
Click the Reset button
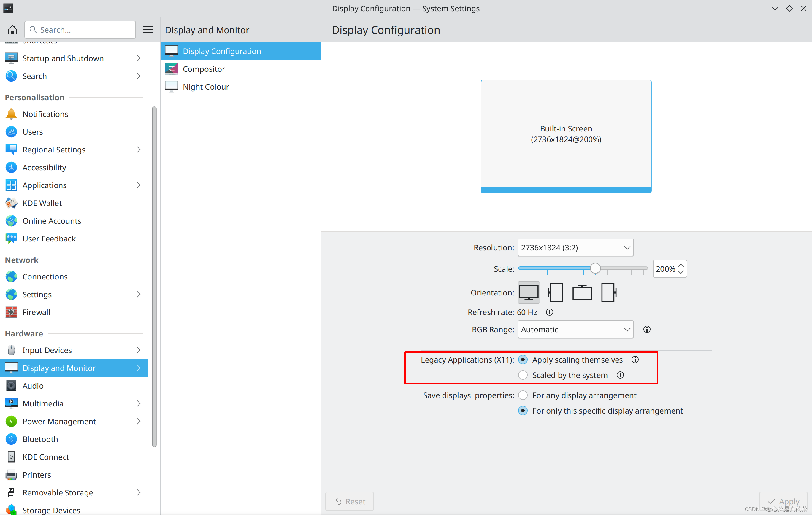[x=349, y=502]
